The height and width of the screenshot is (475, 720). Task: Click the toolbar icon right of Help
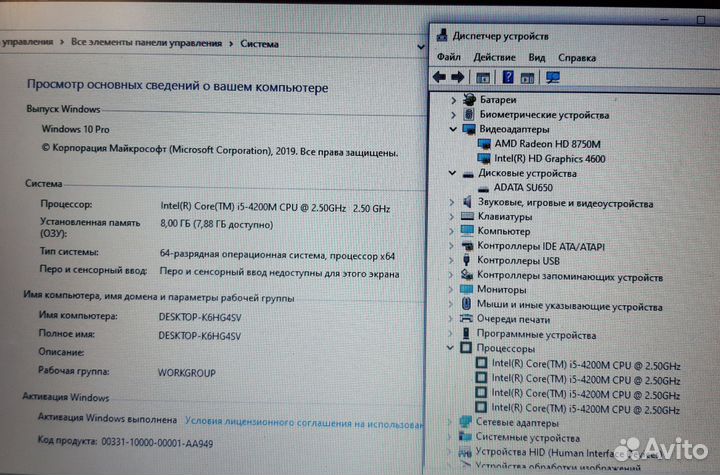[x=527, y=78]
